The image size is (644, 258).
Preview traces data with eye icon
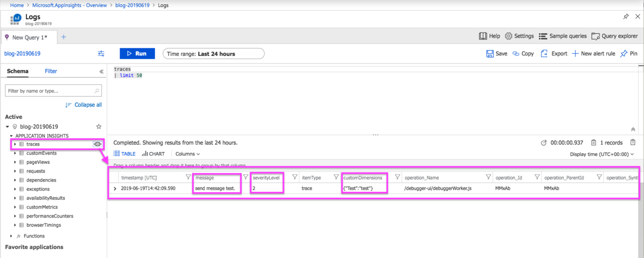[98, 144]
